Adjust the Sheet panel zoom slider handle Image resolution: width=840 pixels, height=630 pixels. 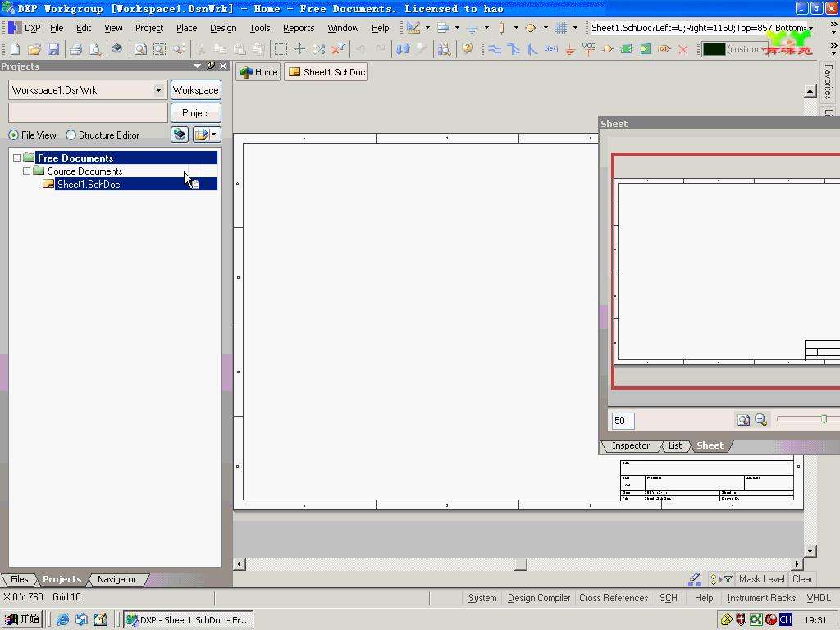tap(824, 419)
